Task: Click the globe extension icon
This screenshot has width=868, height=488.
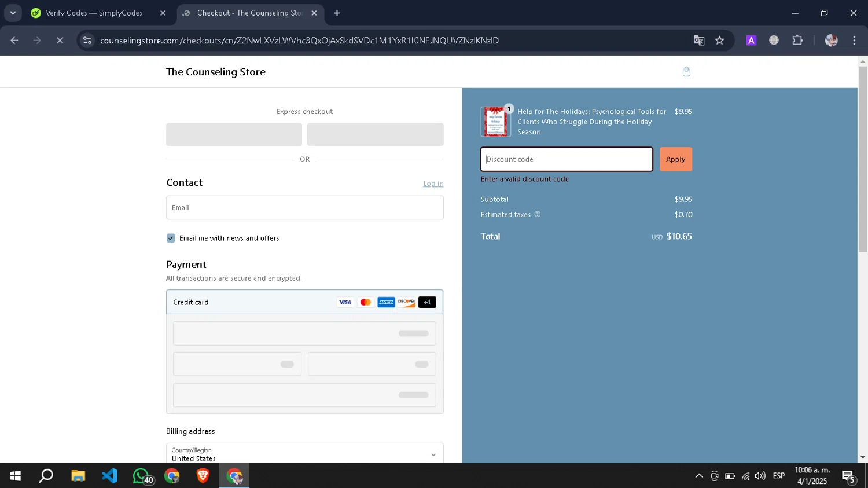Action: 774,41
